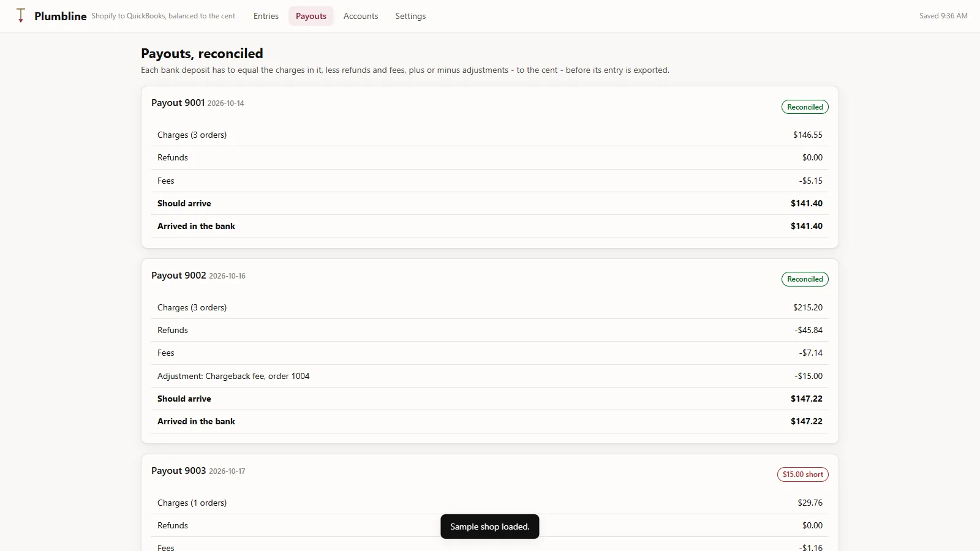Select the Payout 9003 heading

[178, 471]
